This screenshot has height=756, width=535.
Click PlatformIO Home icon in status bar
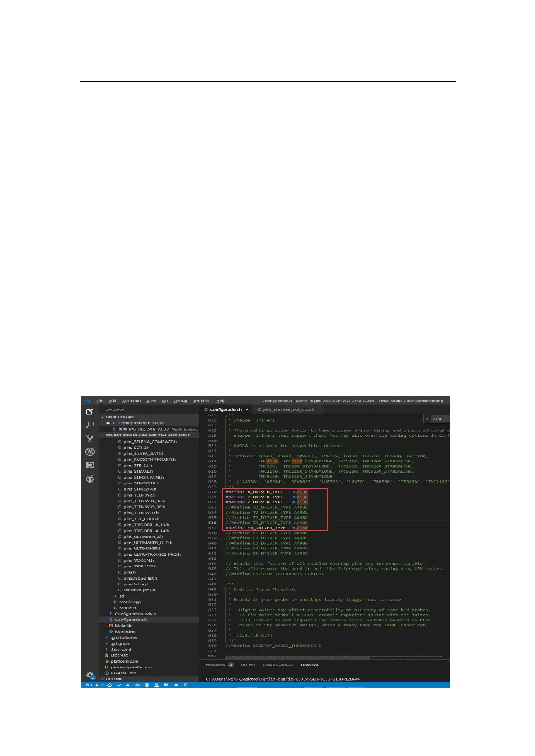pos(109,685)
